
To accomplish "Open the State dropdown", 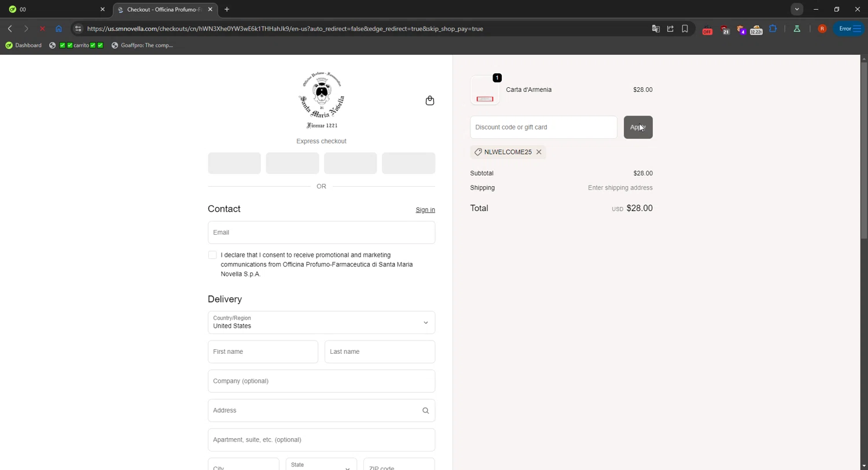I will 321,465.
